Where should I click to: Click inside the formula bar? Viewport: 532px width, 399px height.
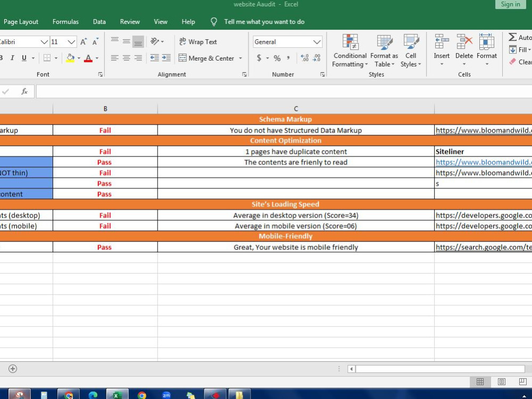[x=284, y=92]
